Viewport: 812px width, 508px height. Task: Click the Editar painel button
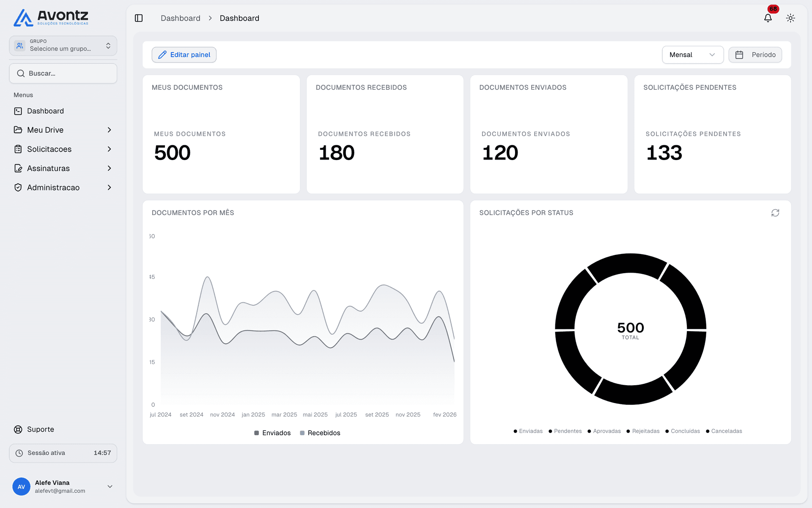click(184, 55)
